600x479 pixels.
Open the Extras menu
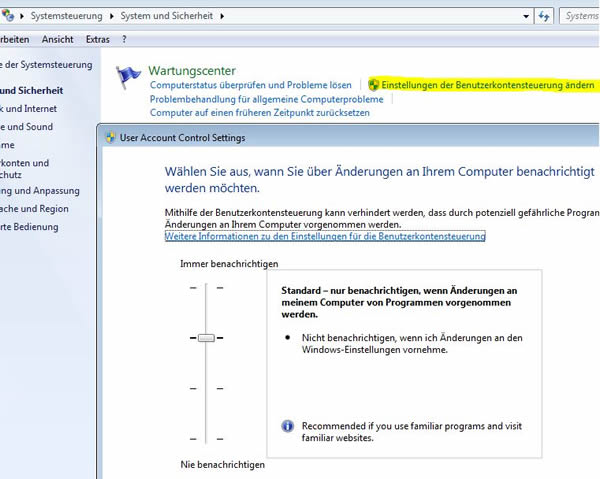click(x=98, y=39)
